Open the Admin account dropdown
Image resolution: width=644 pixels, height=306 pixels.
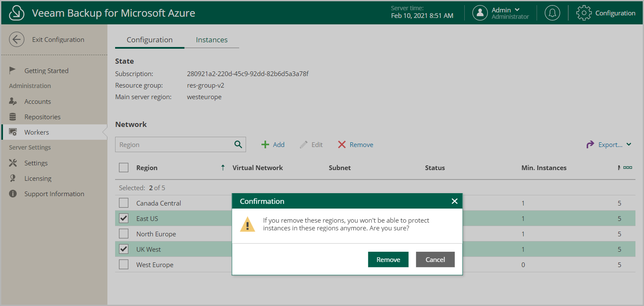[517, 10]
